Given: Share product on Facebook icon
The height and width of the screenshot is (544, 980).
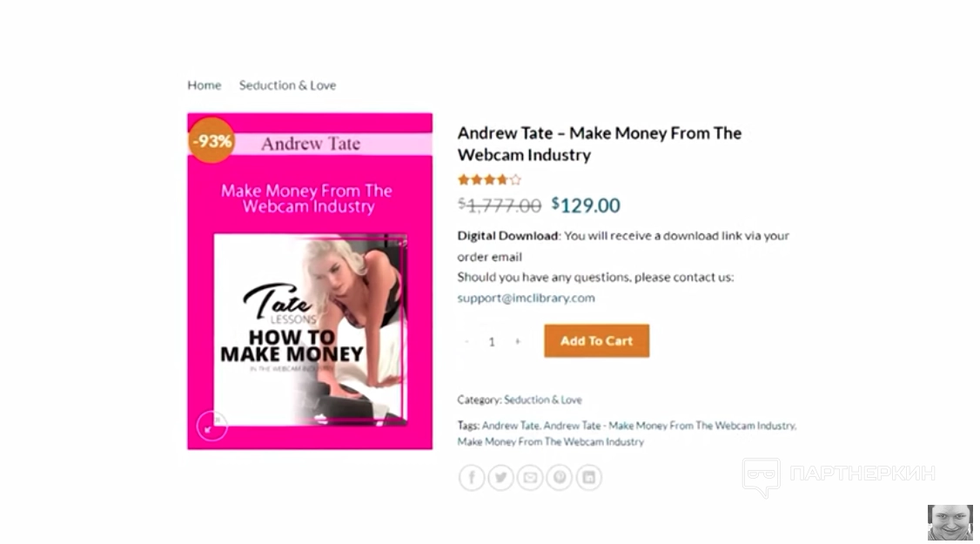Looking at the screenshot, I should coord(472,478).
